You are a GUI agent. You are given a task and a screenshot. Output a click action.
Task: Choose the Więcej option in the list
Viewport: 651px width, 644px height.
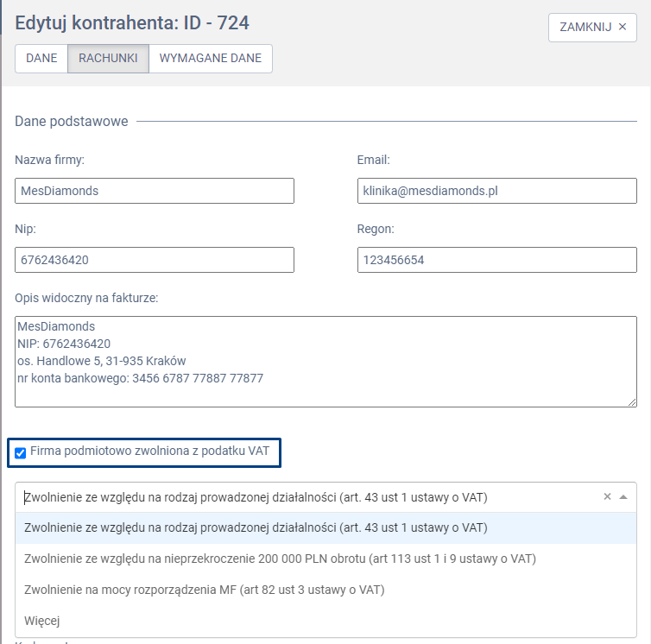pos(42,621)
